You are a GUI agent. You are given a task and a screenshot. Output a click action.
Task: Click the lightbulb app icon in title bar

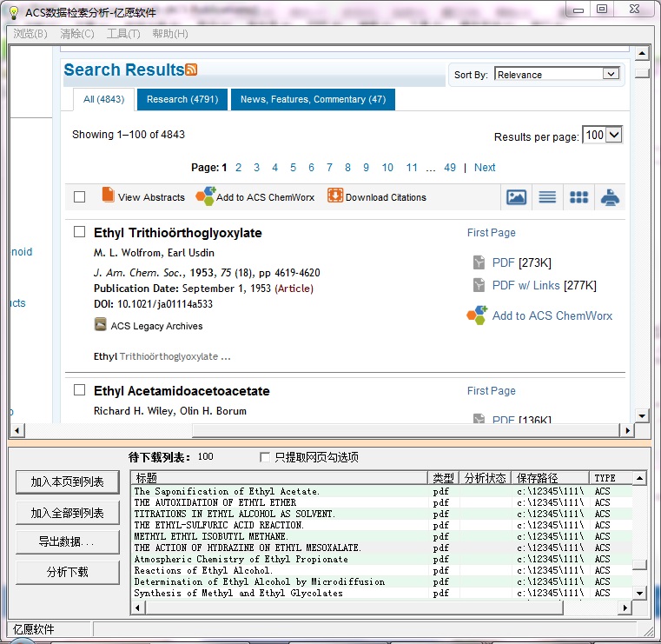14,13
